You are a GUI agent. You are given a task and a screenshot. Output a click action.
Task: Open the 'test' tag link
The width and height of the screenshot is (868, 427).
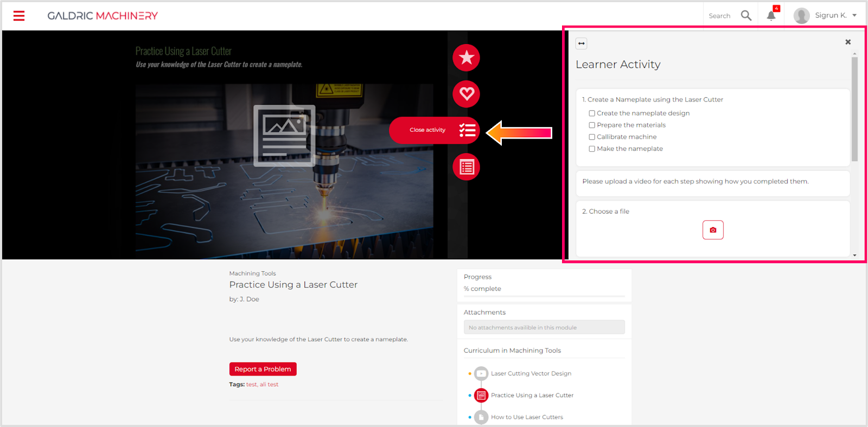251,385
